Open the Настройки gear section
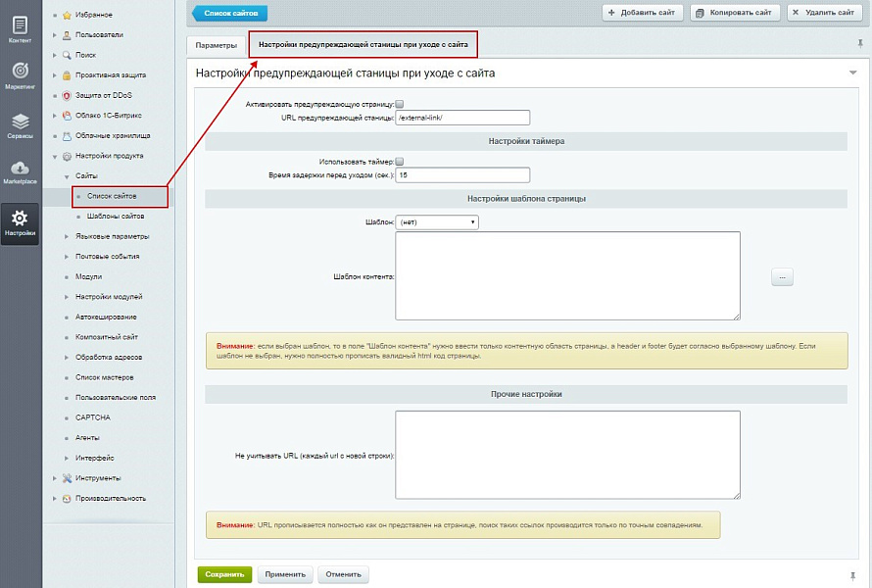The image size is (872, 588). (20, 224)
